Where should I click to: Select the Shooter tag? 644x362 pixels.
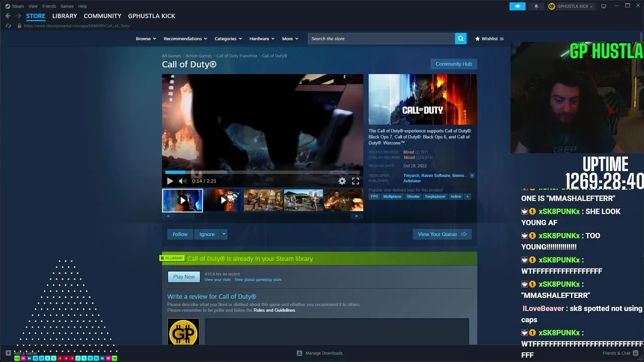413,197
